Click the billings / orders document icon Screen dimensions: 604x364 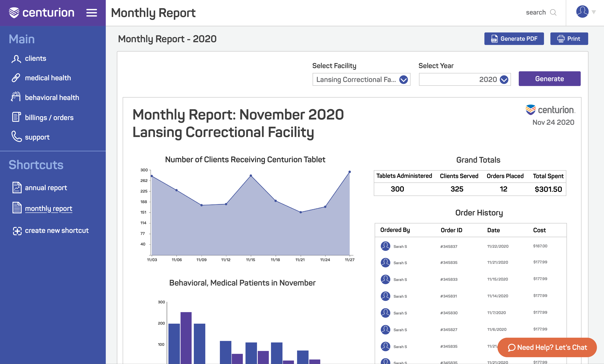coord(16,117)
